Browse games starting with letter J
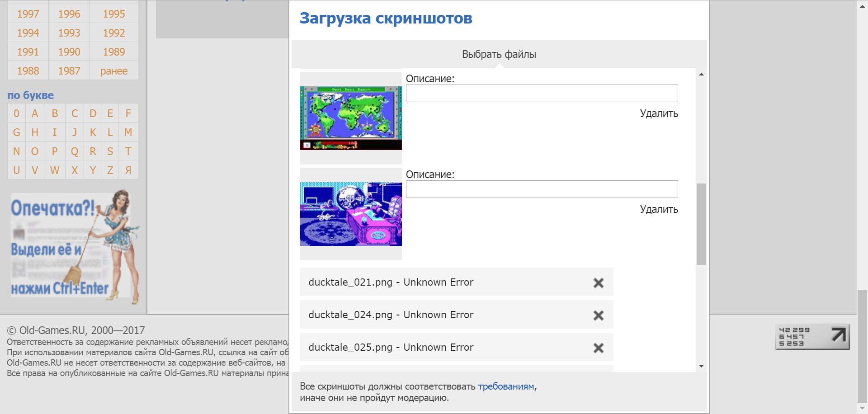Screen dimensions: 868x414 point(75,132)
